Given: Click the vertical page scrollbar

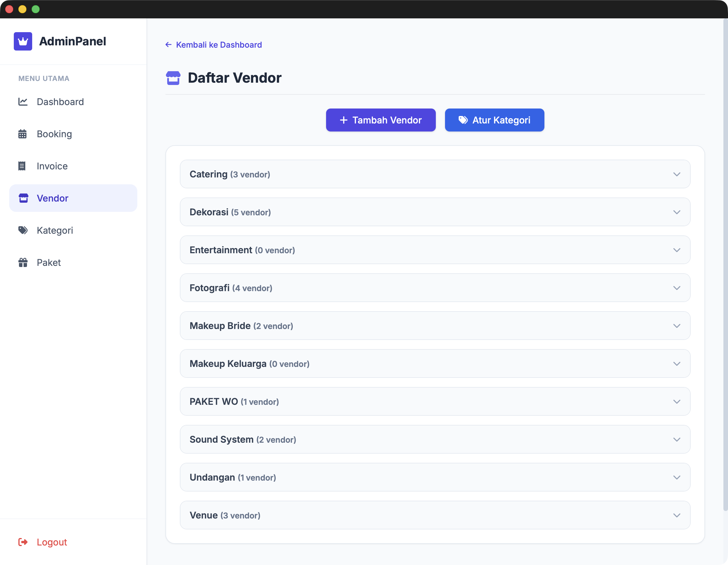Looking at the screenshot, I should click(725, 266).
